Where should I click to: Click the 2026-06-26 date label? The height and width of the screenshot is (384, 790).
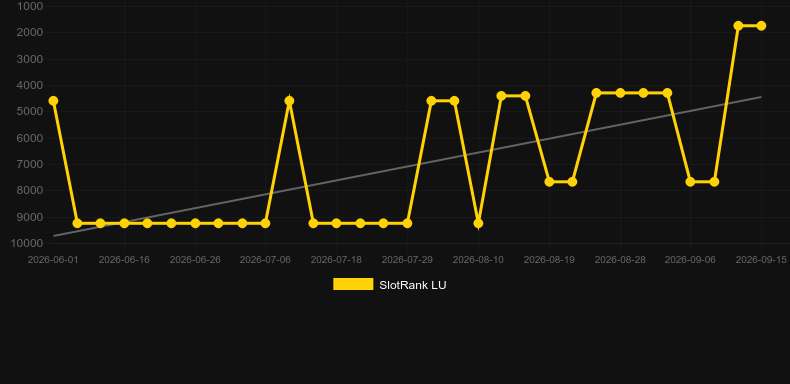point(195,260)
